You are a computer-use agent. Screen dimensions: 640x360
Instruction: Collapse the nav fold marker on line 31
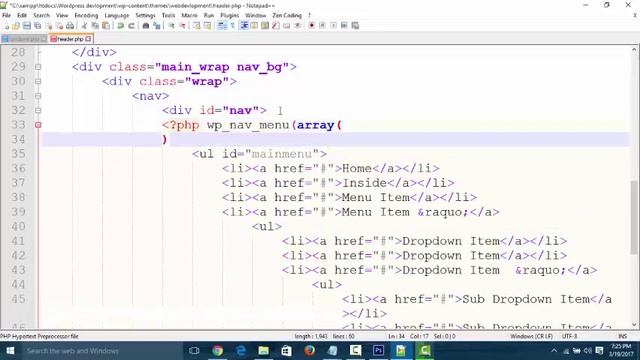pos(38,96)
